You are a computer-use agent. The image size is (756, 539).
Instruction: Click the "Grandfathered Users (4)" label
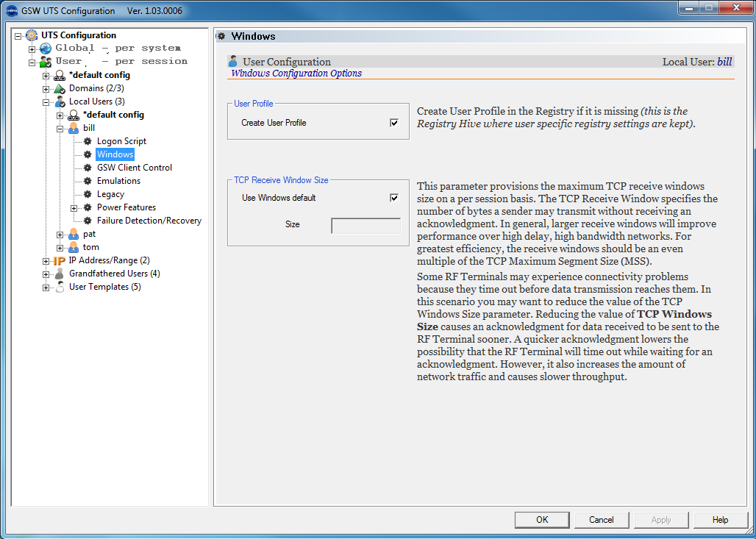pyautogui.click(x=115, y=274)
